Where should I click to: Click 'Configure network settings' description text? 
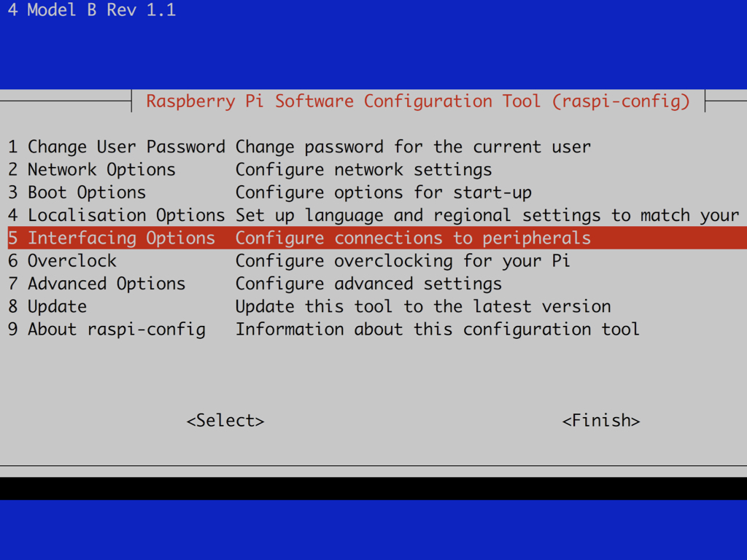(364, 170)
